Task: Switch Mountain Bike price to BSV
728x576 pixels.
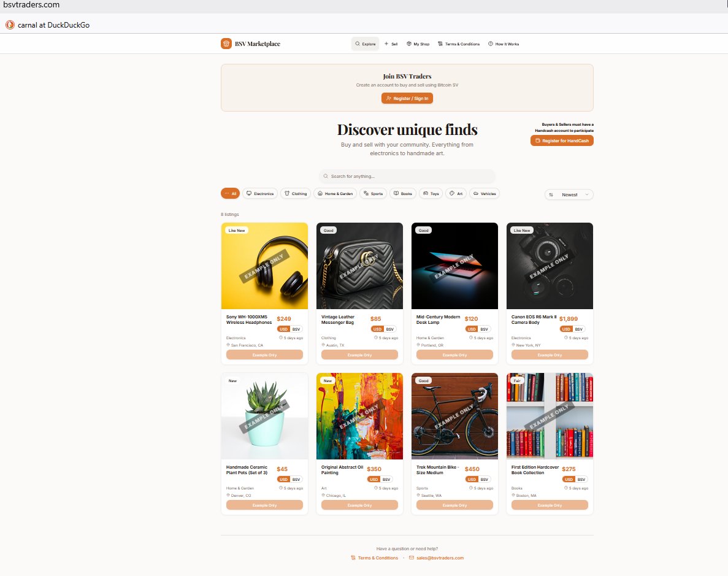Action: click(x=485, y=479)
